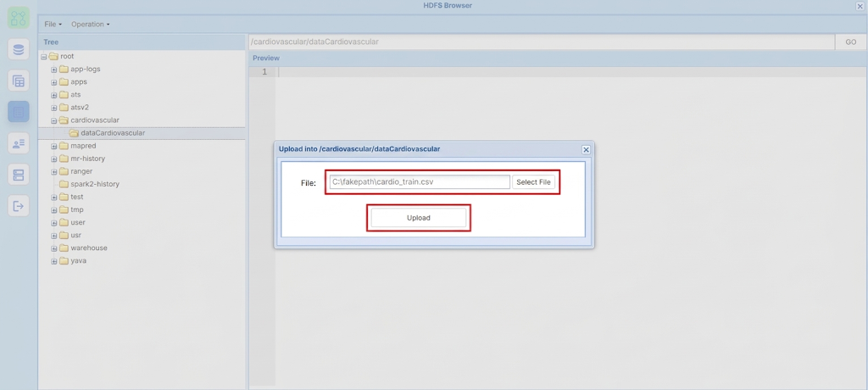Select the tmp folder label
This screenshot has height=390, width=868.
tap(77, 209)
